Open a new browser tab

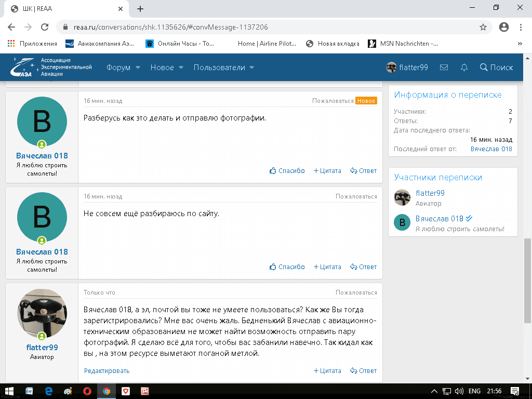coord(140,9)
